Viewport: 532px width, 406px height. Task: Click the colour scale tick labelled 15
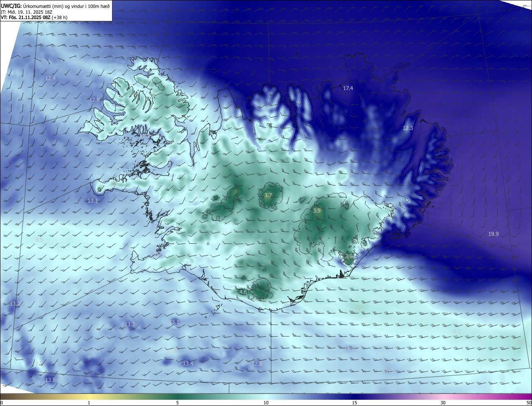click(355, 403)
